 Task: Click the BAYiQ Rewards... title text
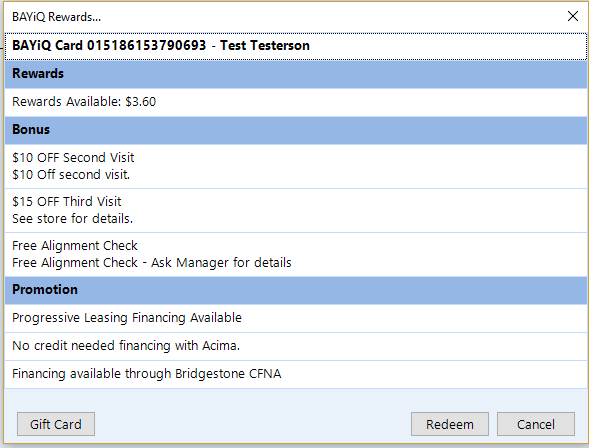56,17
